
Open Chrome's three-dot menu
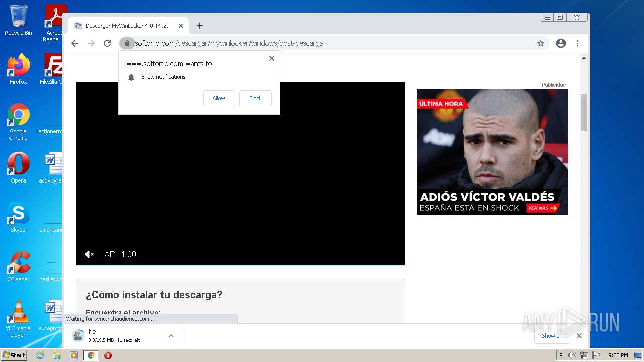[x=578, y=43]
